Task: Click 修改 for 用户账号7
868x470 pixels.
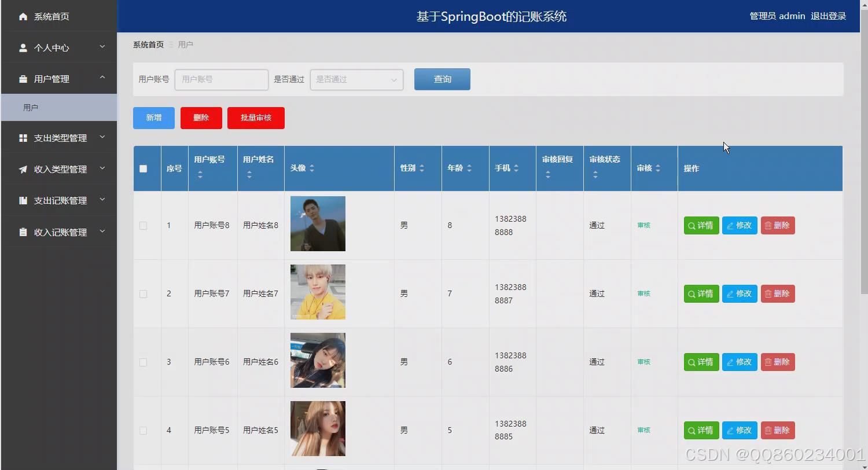Action: pos(740,294)
